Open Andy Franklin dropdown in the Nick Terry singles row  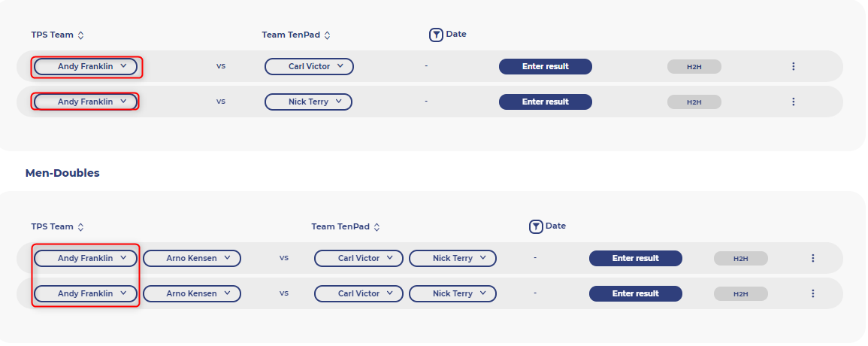pyautogui.click(x=86, y=102)
